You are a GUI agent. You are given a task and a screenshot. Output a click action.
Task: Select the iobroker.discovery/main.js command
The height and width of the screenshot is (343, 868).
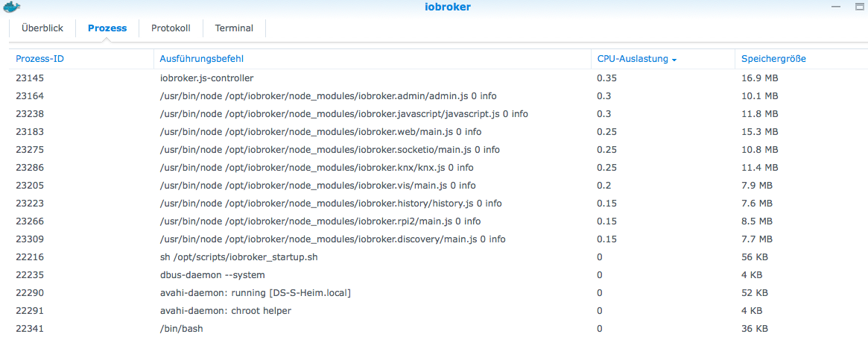333,239
